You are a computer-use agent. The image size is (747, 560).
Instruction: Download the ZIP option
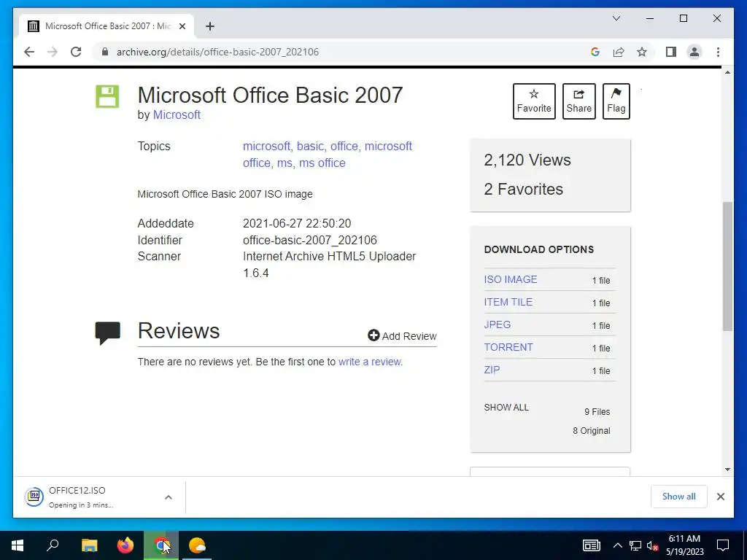pyautogui.click(x=492, y=370)
